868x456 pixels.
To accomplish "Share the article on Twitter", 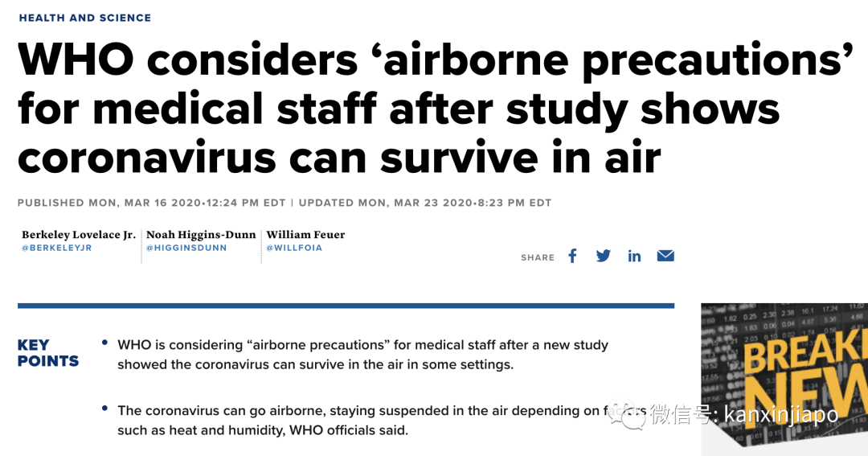I will pyautogui.click(x=603, y=256).
